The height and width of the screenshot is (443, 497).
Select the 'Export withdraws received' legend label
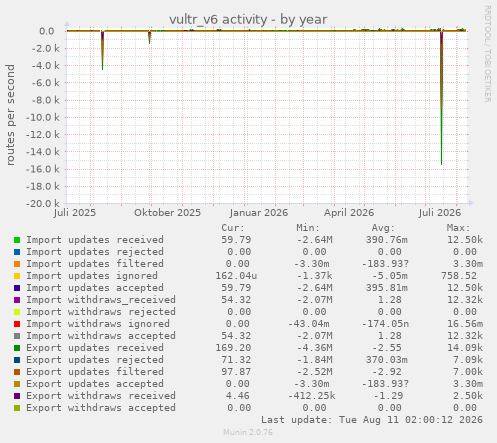[101, 396]
